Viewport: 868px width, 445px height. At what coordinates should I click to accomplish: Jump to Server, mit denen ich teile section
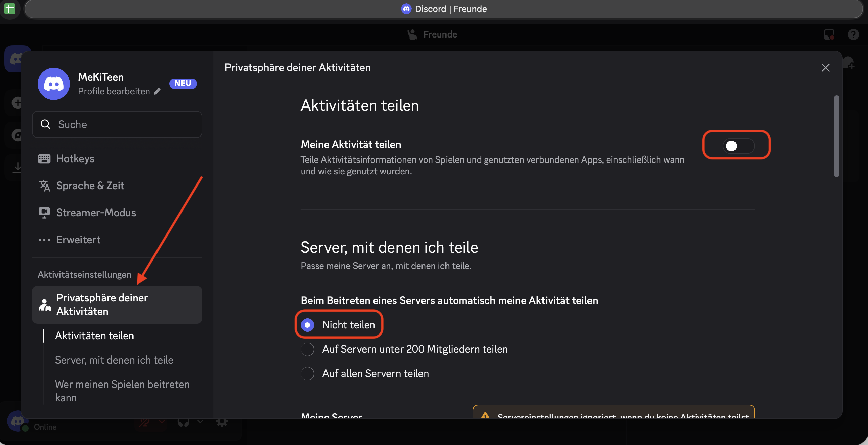(114, 360)
